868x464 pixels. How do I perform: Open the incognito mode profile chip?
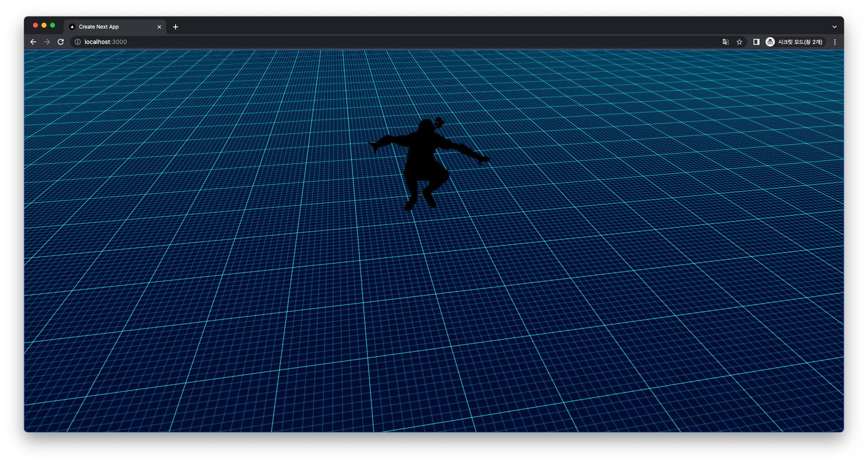click(x=795, y=42)
